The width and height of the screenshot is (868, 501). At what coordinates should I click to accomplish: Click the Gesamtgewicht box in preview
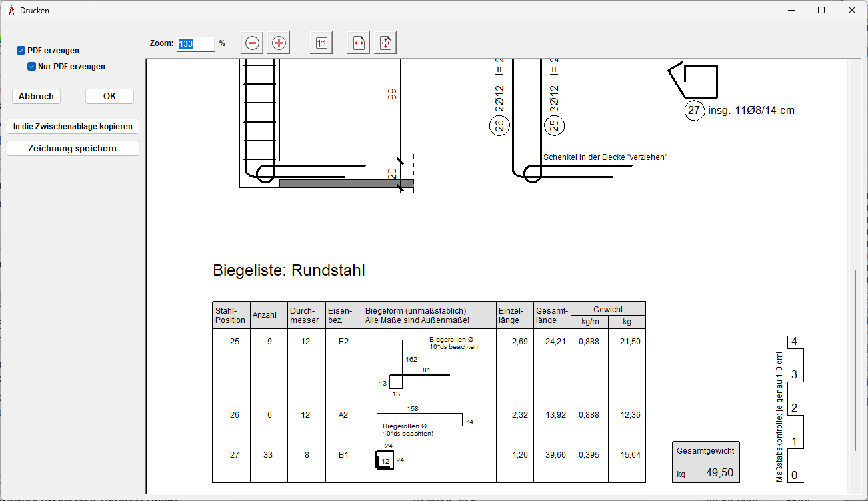click(705, 462)
